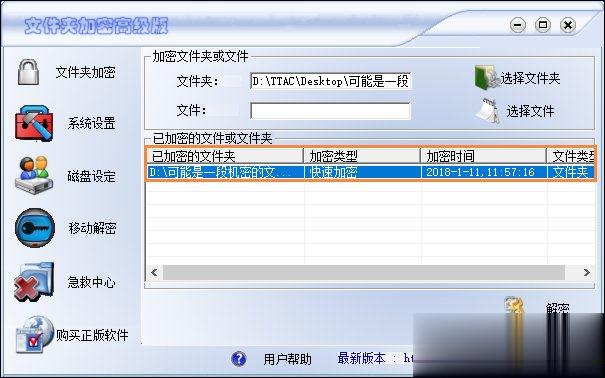The image size is (605, 378).
Task: Click the blue key mobile decryption icon
Action: point(35,228)
